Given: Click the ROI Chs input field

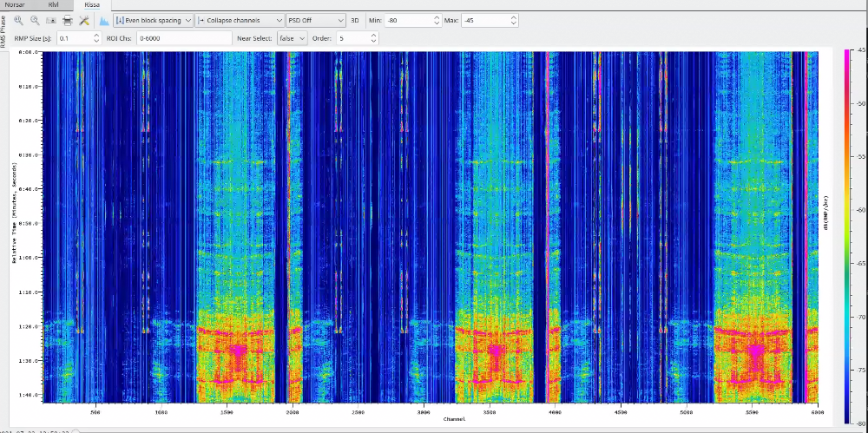Looking at the screenshot, I should click(x=183, y=38).
